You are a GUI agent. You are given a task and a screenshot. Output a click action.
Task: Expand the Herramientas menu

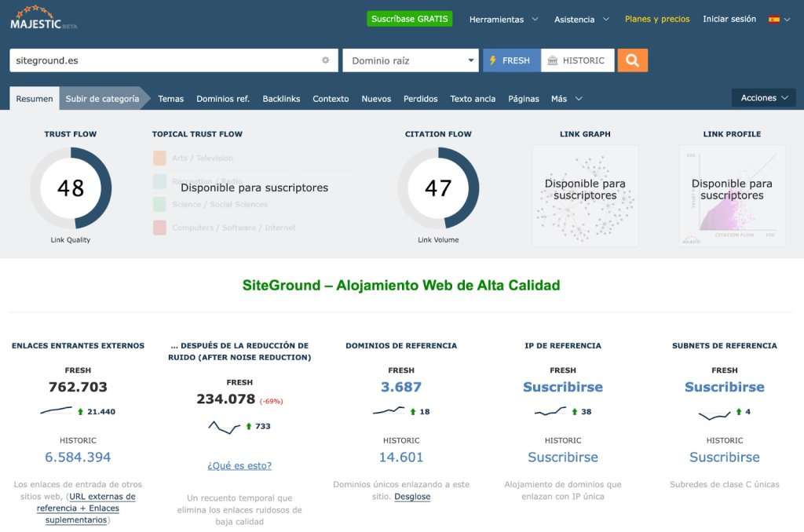[503, 20]
